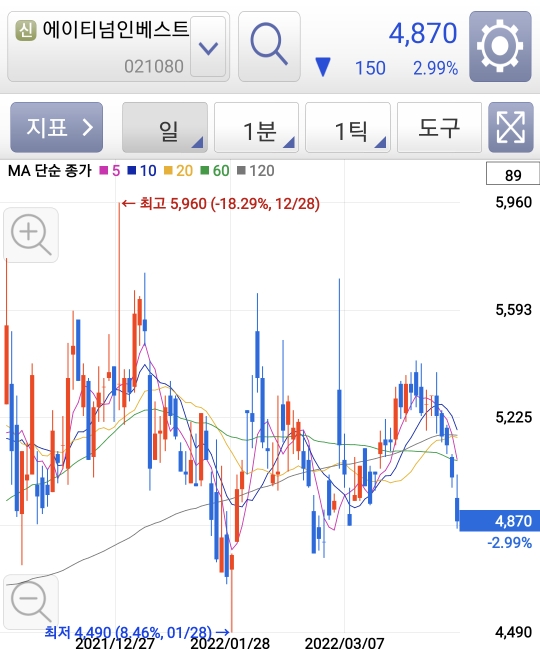
Task: Click the MA 10 blue swatch
Action: click(132, 171)
